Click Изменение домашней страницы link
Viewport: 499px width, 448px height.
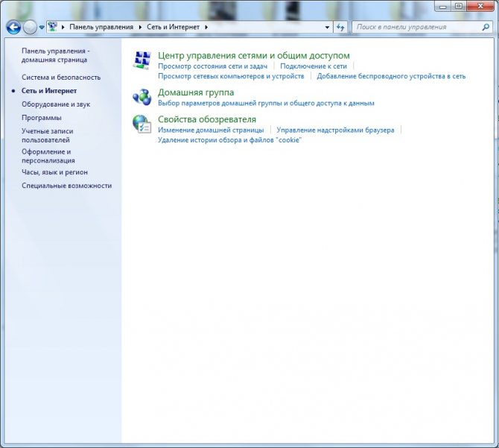211,130
